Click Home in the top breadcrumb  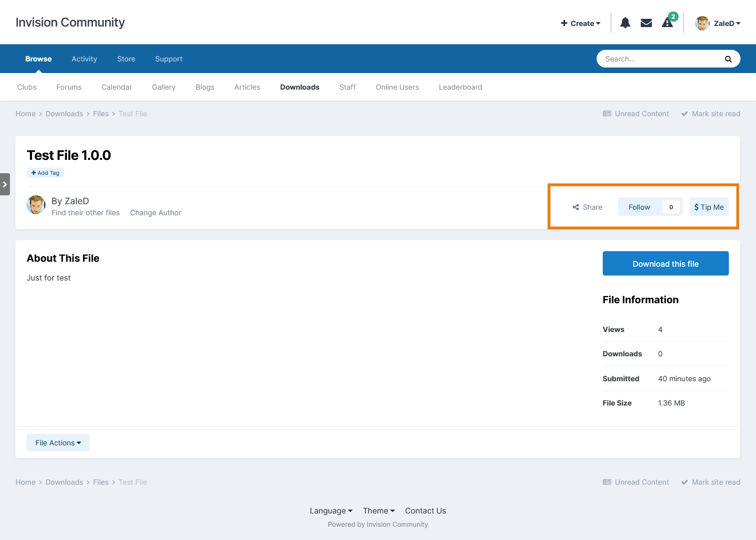pos(25,113)
